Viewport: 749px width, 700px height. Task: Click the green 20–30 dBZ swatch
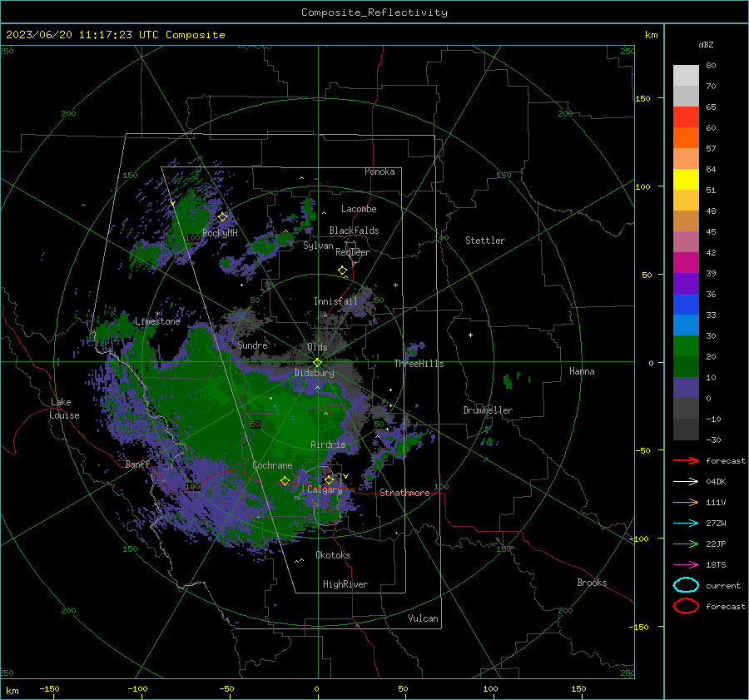tap(686, 345)
